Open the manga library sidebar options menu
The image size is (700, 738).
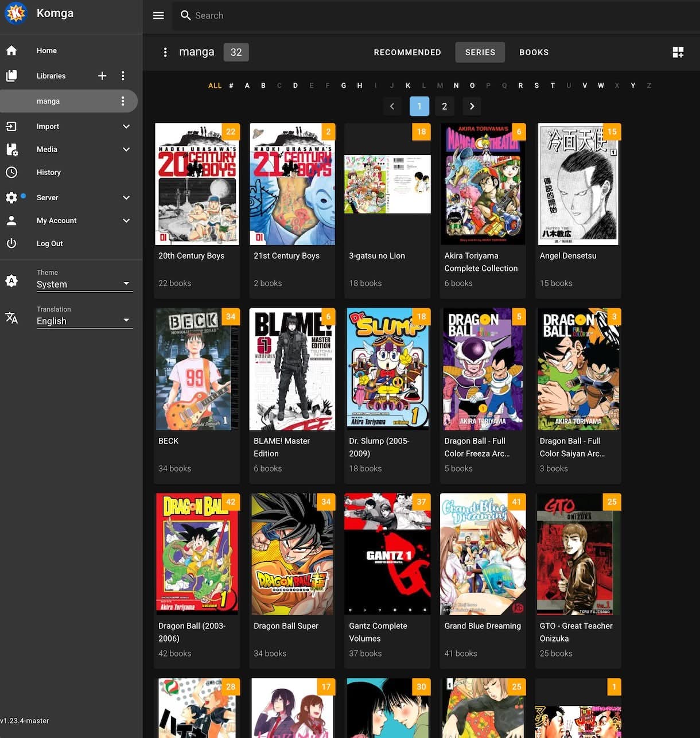[123, 101]
